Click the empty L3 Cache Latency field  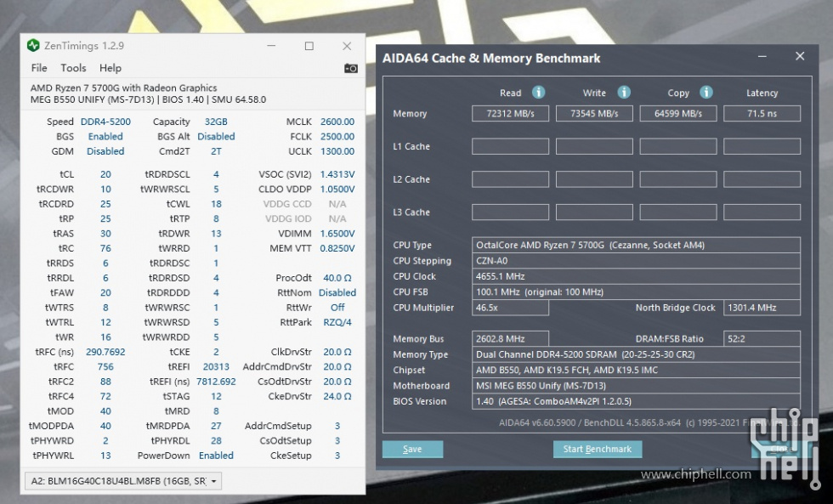coord(762,212)
